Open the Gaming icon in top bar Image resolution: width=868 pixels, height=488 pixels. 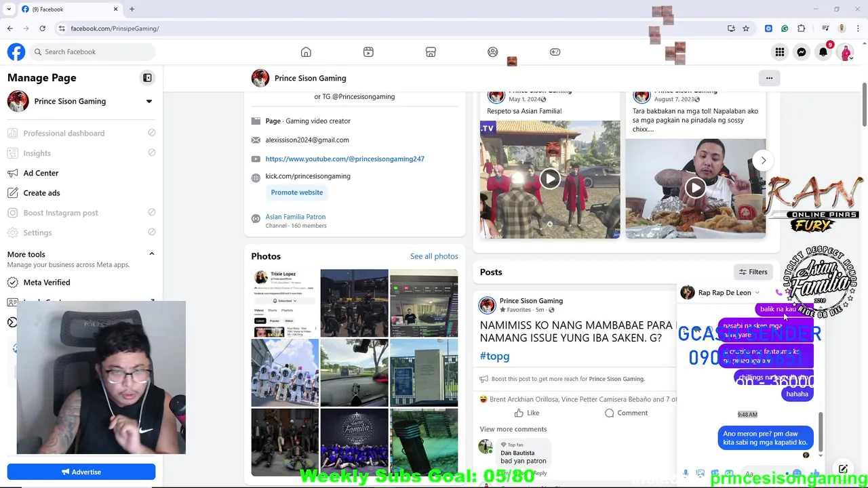point(555,52)
